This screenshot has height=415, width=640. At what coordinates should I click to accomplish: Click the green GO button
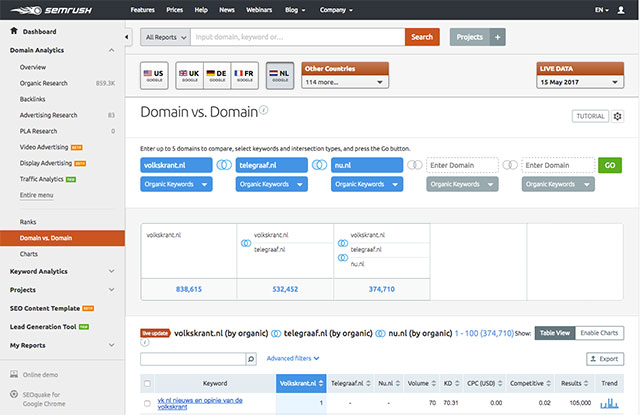(x=610, y=165)
